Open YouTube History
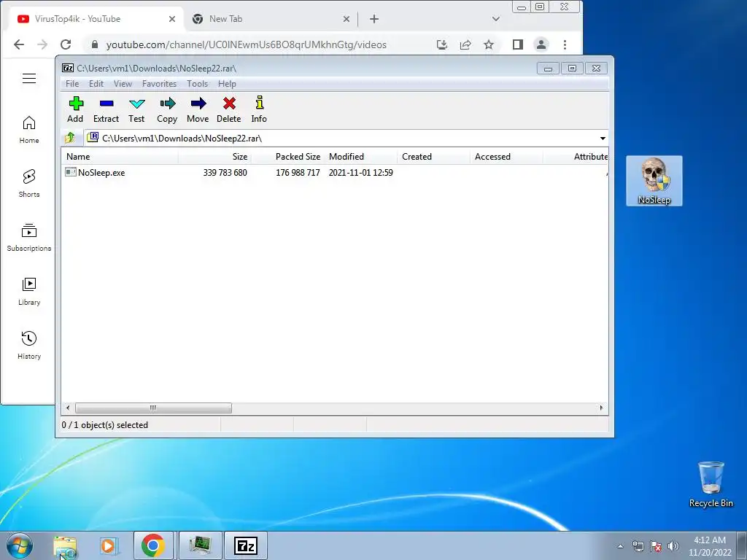 coord(29,345)
